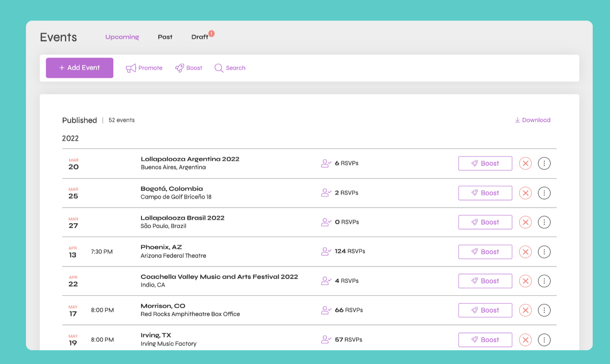This screenshot has height=364, width=610.
Task: Click the 124 RSVPs count
Action: 350,251
